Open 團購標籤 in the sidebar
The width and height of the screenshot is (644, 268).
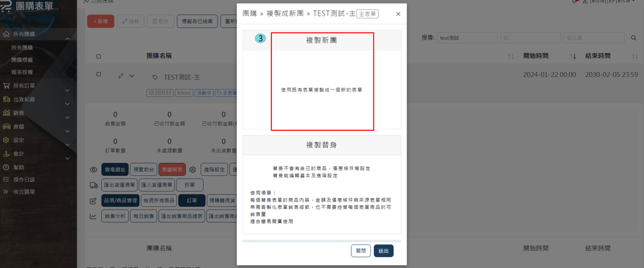pos(22,60)
